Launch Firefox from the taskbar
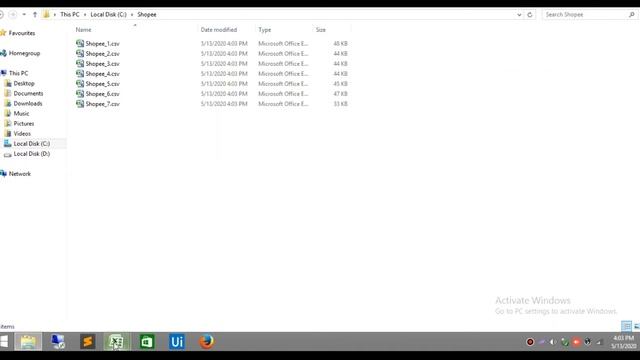This screenshot has height=360, width=640. coord(207,342)
